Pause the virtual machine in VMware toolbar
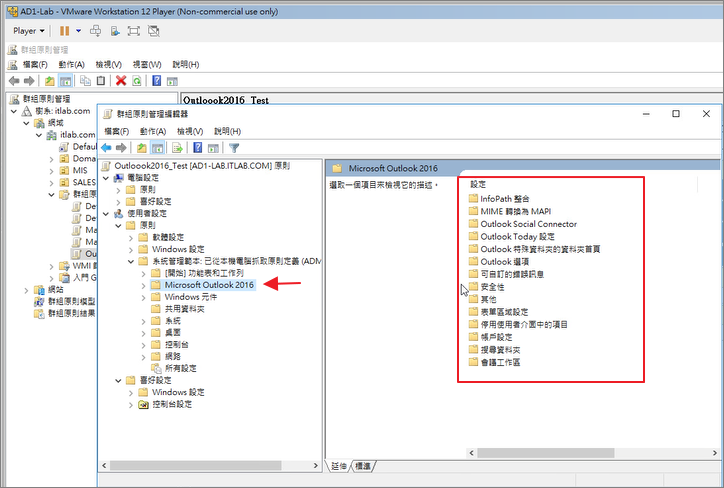 64,31
